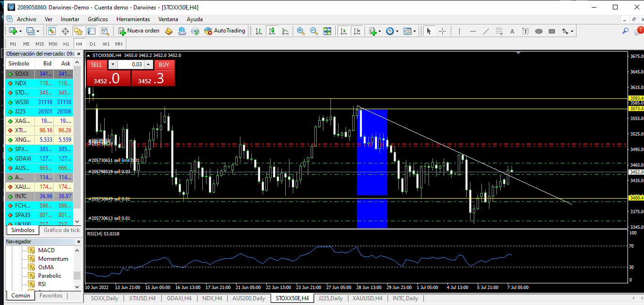644x305 pixels.
Task: Open the periodicity clock dropdown
Action: pos(392,31)
